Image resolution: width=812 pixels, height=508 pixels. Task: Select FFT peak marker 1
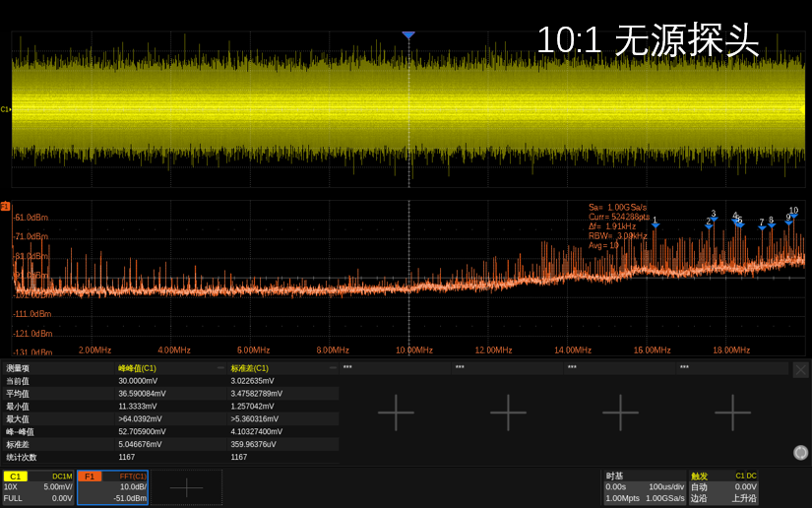655,223
